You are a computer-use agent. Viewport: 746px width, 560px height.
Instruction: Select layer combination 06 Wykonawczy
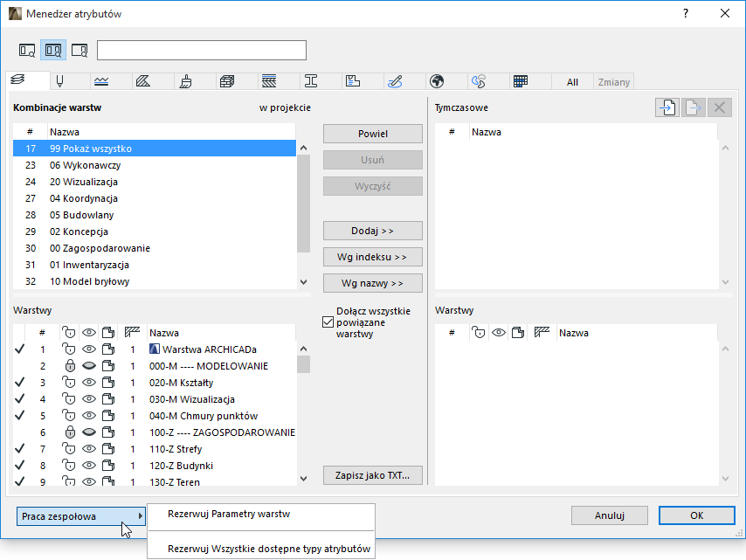click(x=155, y=165)
